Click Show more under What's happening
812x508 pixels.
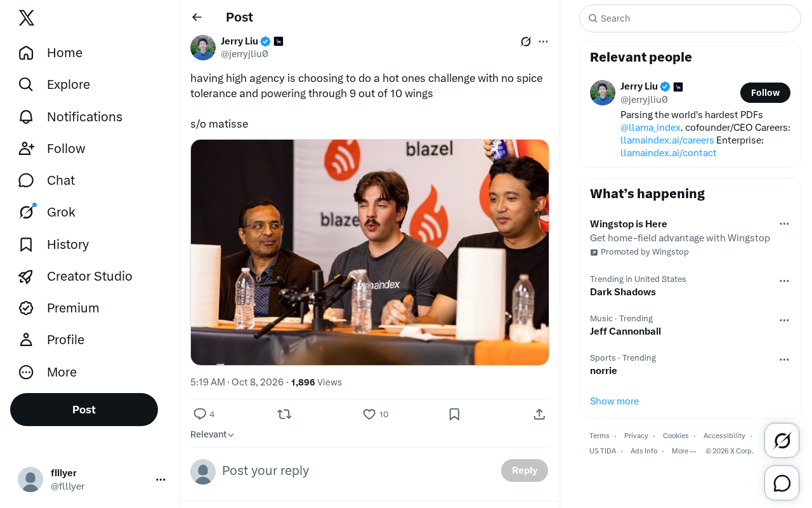click(614, 401)
